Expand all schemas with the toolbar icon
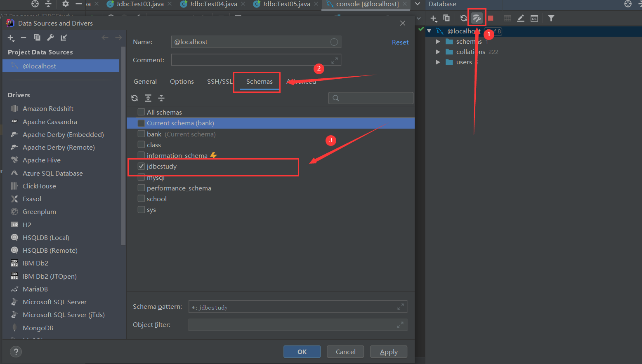This screenshot has height=364, width=642. click(148, 98)
